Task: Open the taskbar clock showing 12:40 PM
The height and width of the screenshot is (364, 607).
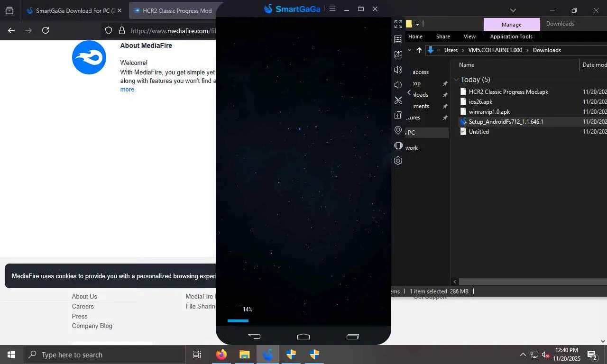Action: 566,355
